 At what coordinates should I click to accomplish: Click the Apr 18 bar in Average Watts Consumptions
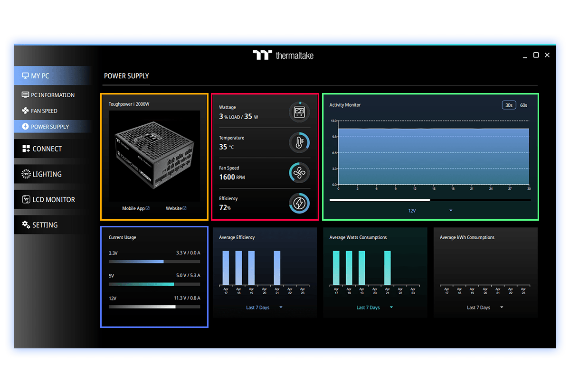349,268
